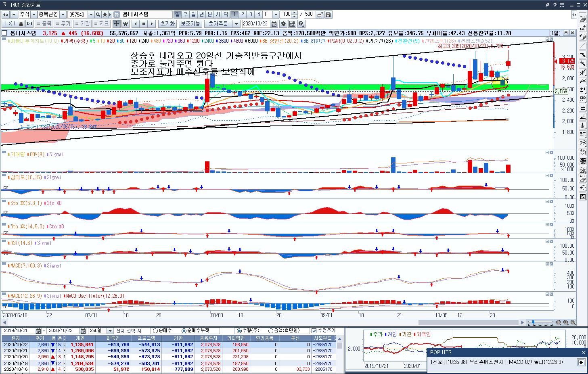Click the save chart floppy disk icon
Image resolution: width=588 pixels, height=374 pixels.
pos(329,15)
